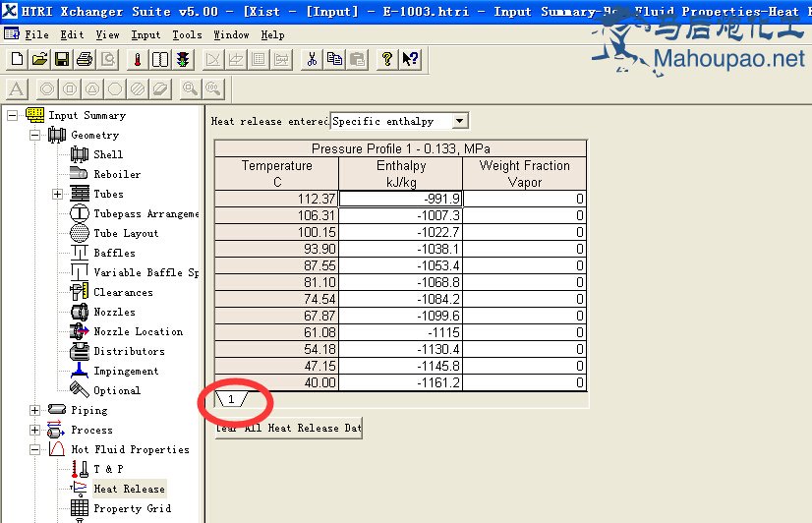Paste with the clipboard toolbar icon
The height and width of the screenshot is (523, 812).
point(357,60)
